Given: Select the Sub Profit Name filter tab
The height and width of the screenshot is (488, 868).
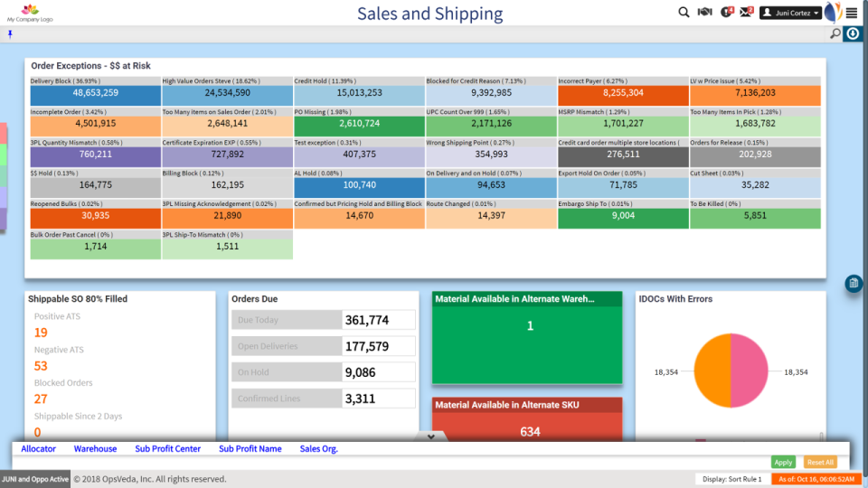Looking at the screenshot, I should 250,449.
